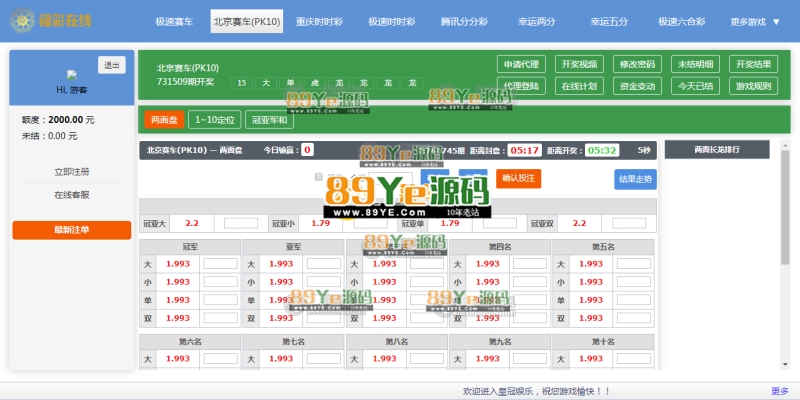The height and width of the screenshot is (400, 800).
Task: View 开奖结果
Action: (754, 64)
